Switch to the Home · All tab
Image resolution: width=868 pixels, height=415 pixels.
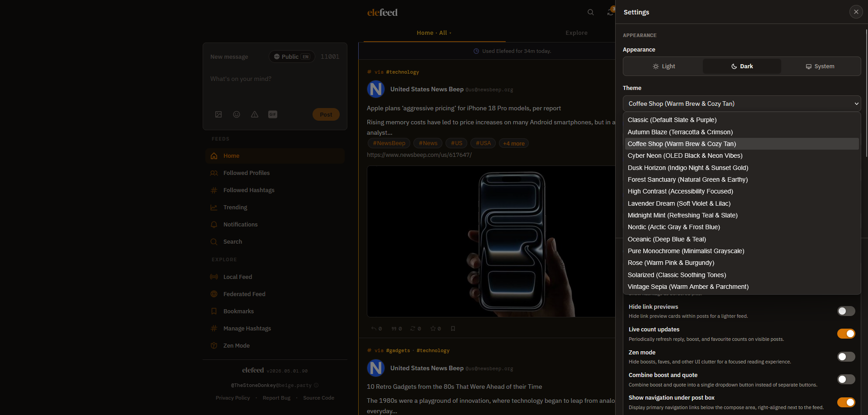434,33
